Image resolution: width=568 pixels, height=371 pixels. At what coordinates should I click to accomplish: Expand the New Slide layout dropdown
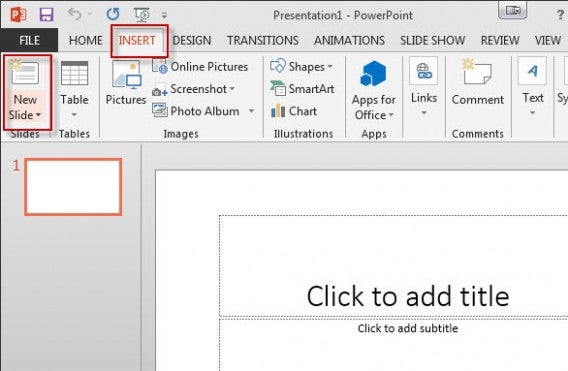pos(25,107)
